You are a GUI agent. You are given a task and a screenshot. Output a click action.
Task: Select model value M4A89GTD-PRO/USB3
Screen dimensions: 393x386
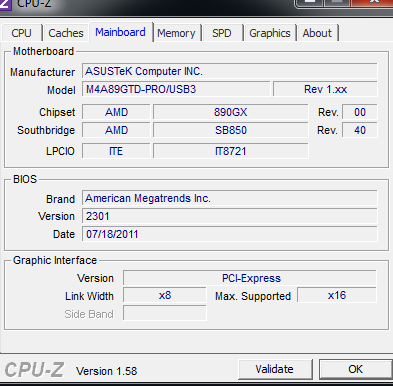[176, 89]
